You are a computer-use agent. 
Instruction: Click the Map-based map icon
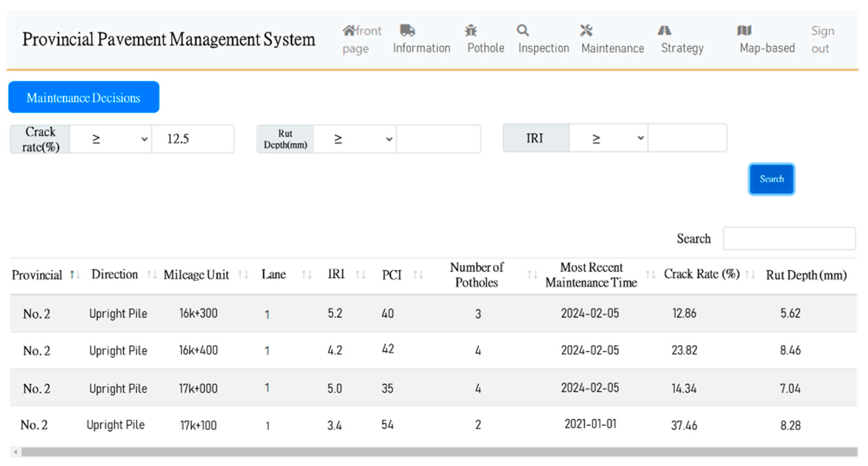pos(744,30)
